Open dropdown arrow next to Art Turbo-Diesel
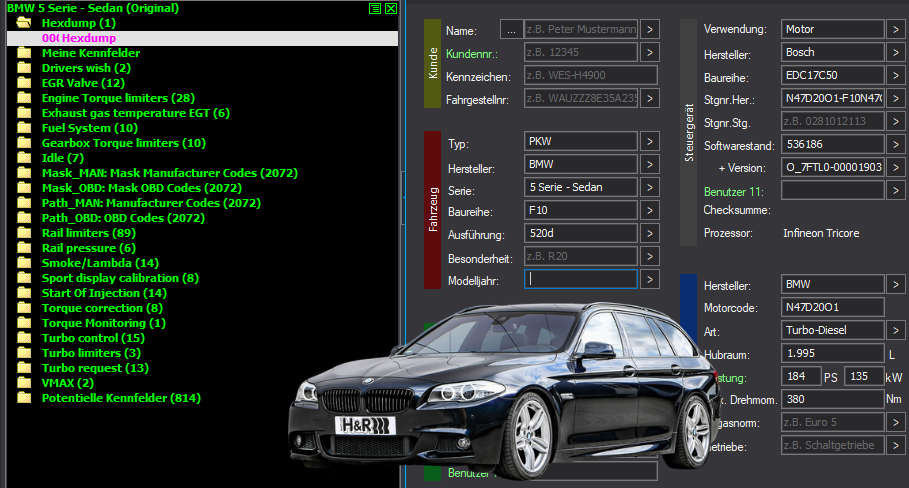This screenshot has height=488, width=909. pos(896,330)
